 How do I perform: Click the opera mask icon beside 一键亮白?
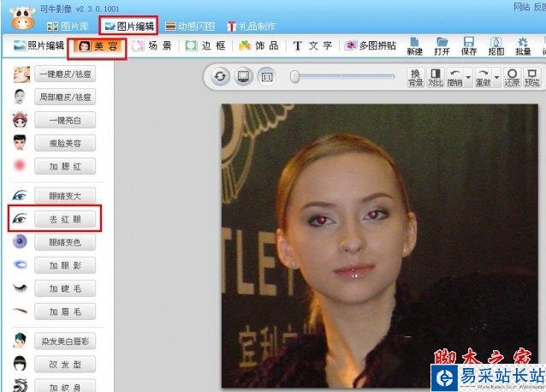[20, 120]
